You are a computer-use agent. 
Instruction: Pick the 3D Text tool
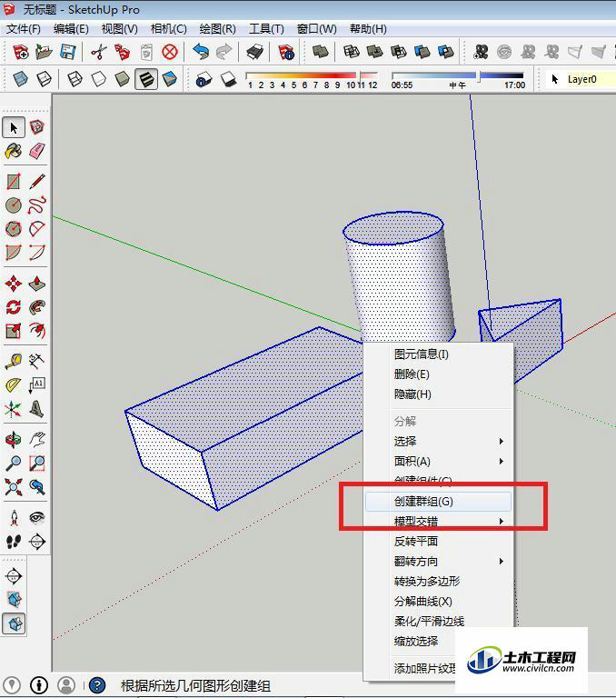[x=37, y=409]
